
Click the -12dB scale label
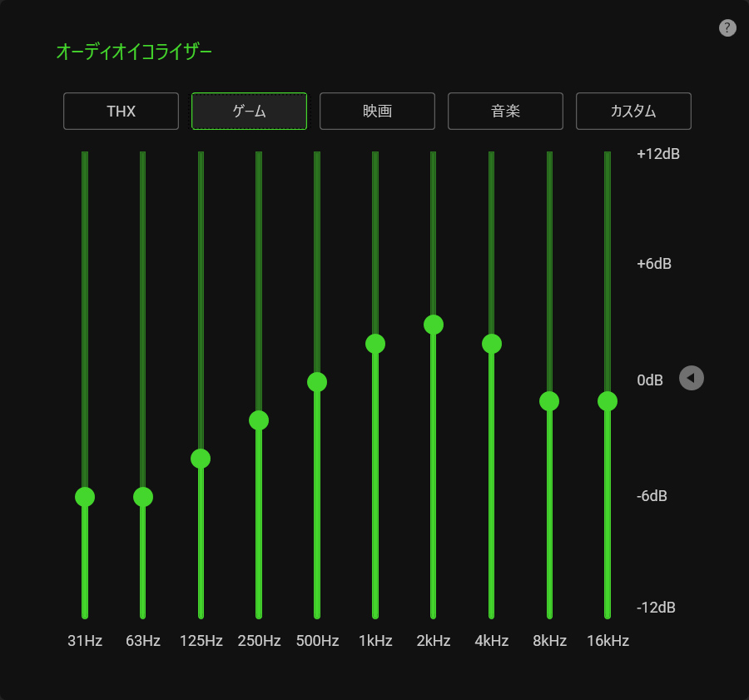(x=656, y=608)
